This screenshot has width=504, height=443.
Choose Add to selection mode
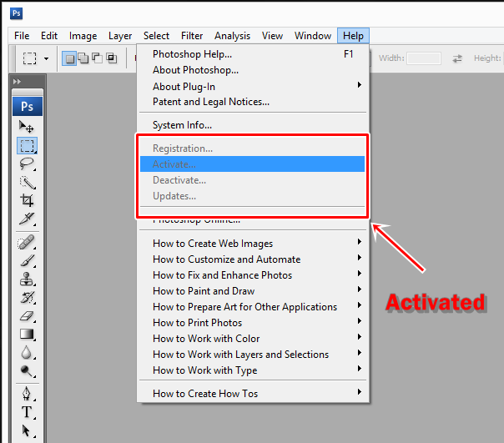click(x=83, y=58)
